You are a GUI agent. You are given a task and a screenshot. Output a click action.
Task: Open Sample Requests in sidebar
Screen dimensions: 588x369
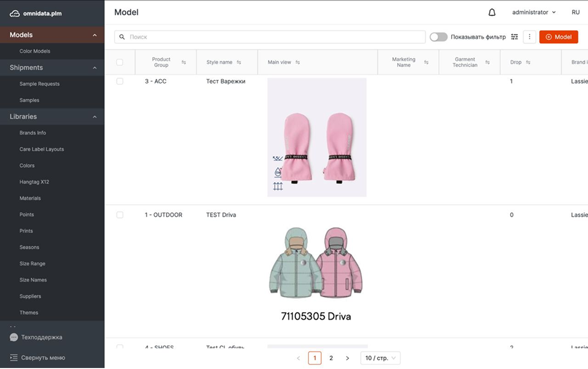(x=39, y=84)
